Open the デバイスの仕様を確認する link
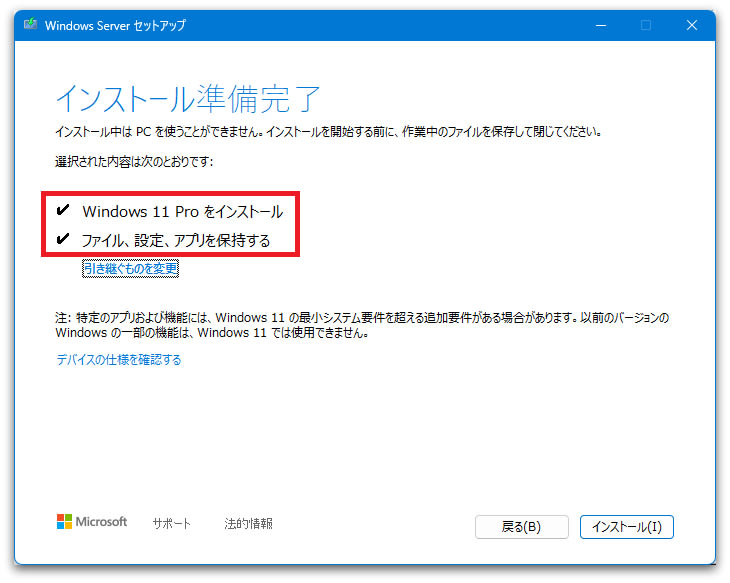 119,359
